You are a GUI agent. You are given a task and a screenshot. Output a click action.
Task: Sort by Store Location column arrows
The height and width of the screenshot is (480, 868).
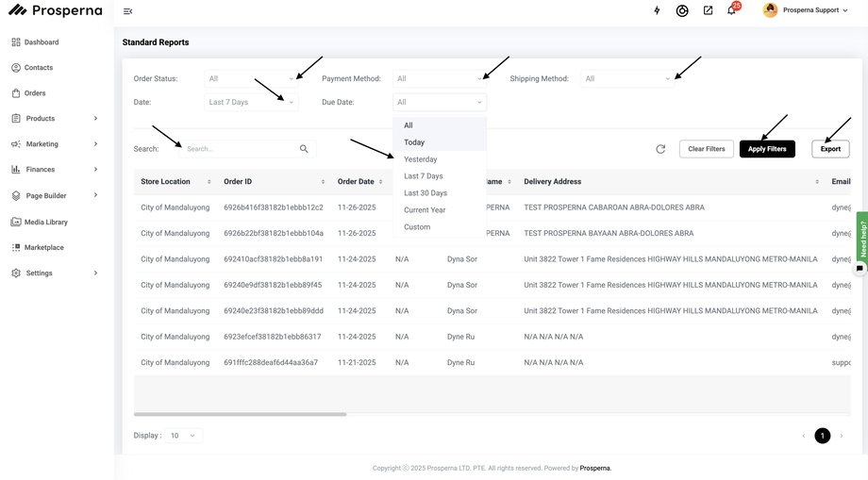209,182
